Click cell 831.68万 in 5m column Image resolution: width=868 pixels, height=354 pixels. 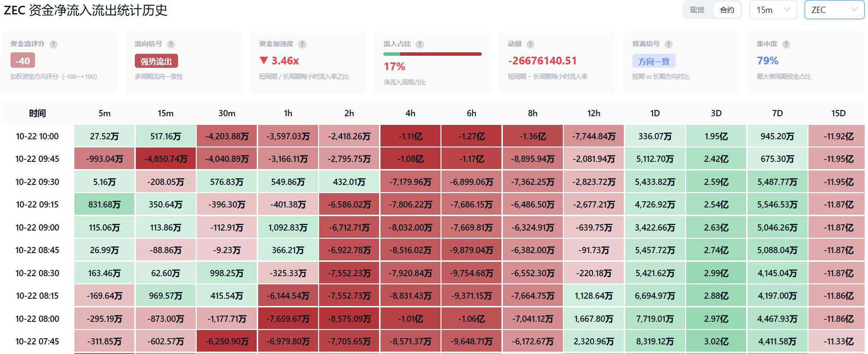click(105, 205)
